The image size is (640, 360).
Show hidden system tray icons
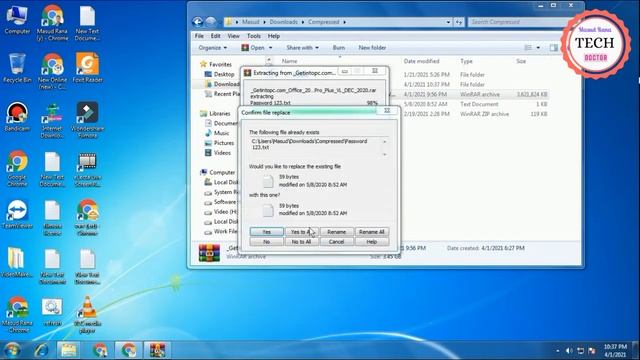[558, 351]
